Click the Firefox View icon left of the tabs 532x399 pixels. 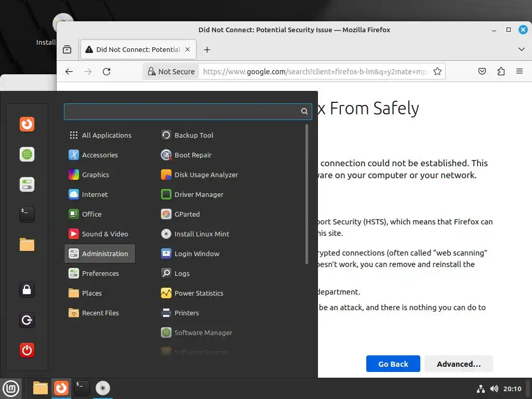pyautogui.click(x=67, y=50)
